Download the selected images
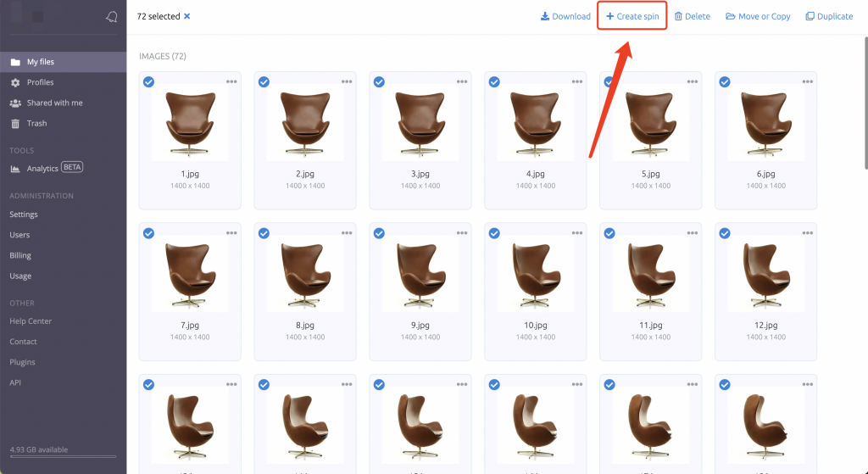Viewport: 868px width, 474px height. pyautogui.click(x=565, y=16)
